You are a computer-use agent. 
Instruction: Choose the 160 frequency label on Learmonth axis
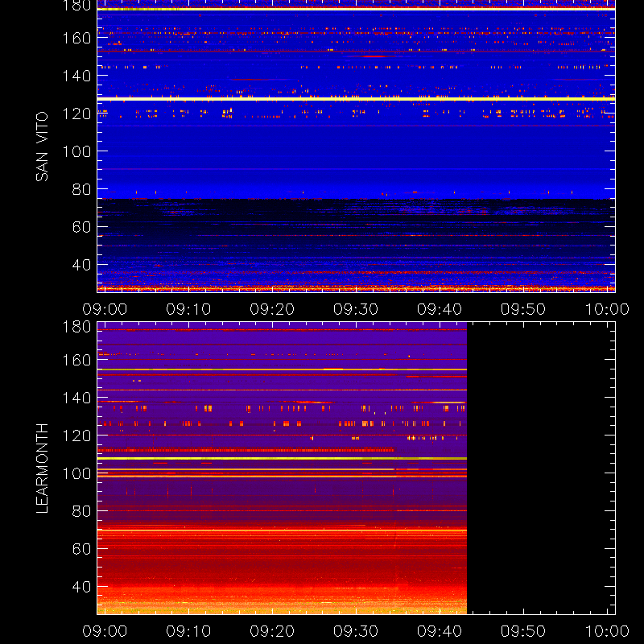coord(76,360)
